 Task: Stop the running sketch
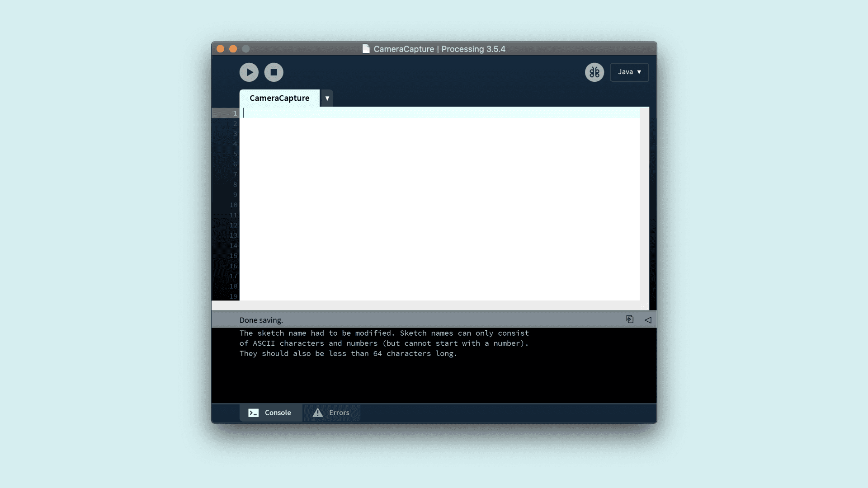(274, 72)
